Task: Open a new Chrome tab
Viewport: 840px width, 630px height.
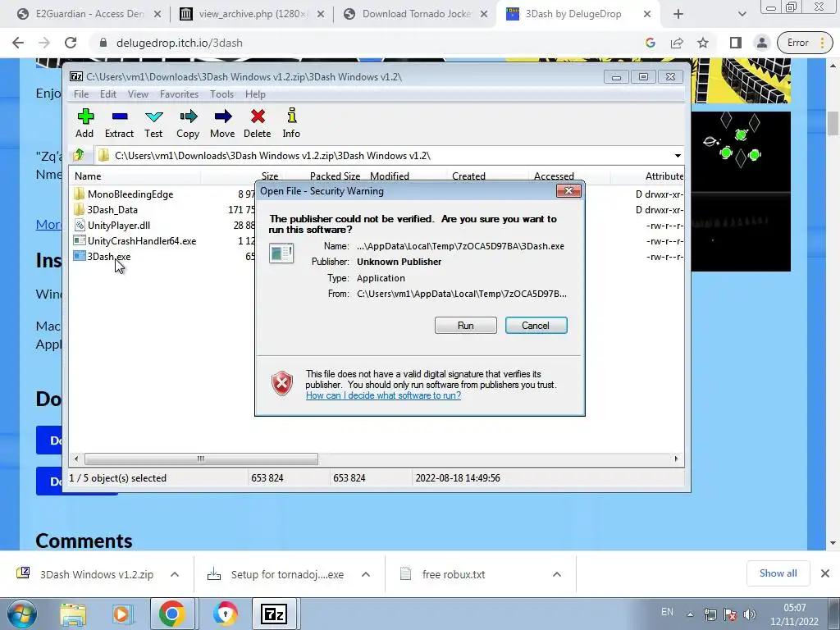Action: [678, 14]
